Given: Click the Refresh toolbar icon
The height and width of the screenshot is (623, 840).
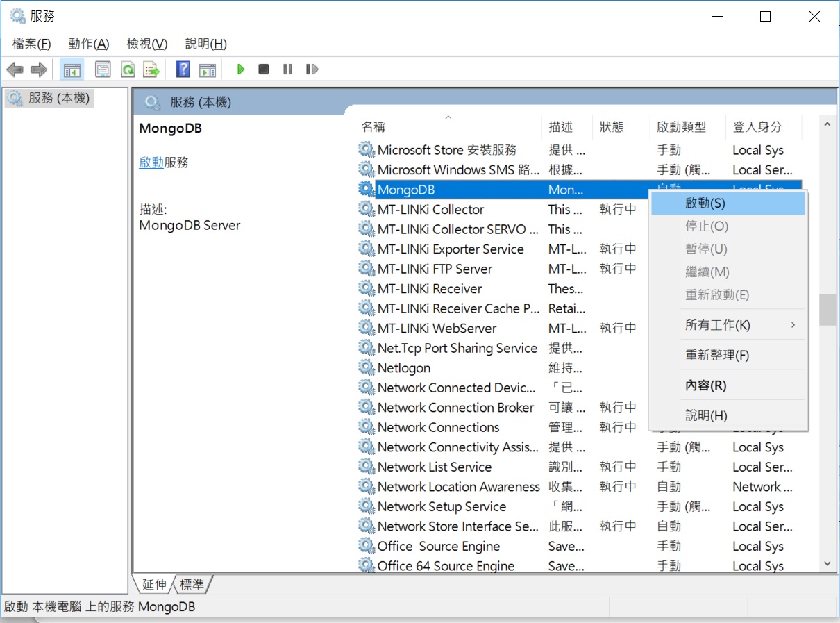Looking at the screenshot, I should tap(128, 69).
